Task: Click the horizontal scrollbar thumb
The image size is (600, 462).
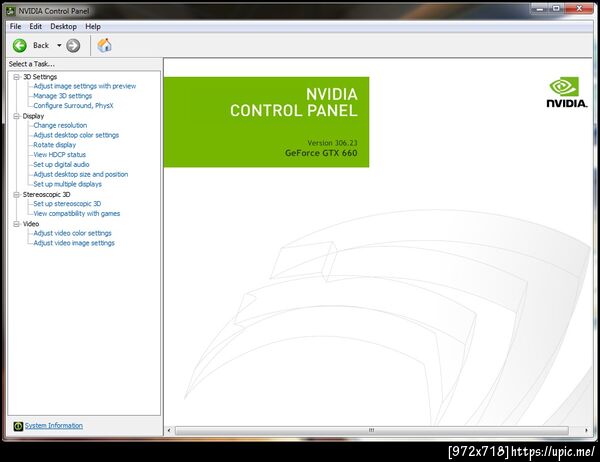Action: click(372, 430)
